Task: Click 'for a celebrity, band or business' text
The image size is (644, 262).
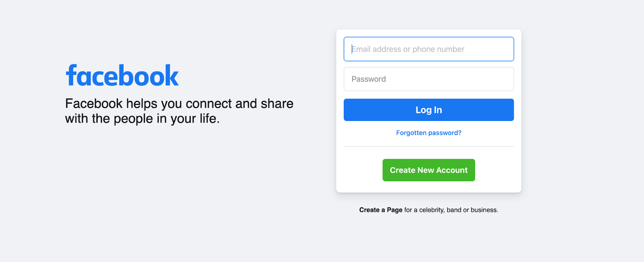Action: tap(451, 210)
